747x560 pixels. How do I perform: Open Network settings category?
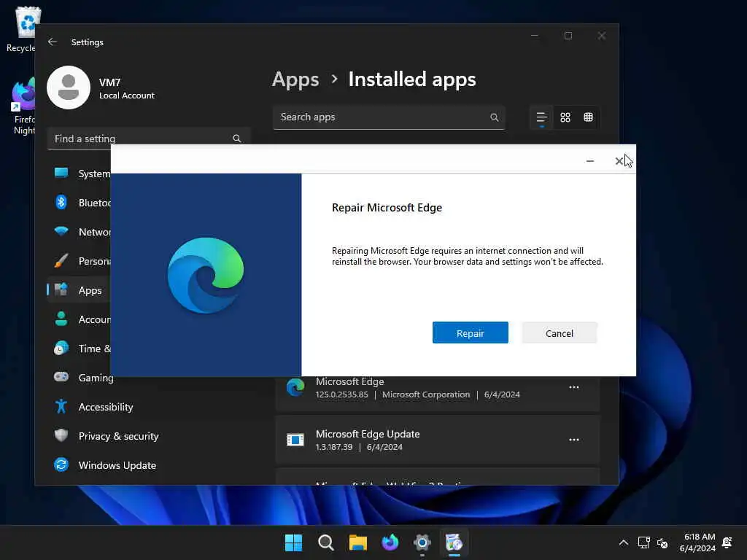[79, 232]
